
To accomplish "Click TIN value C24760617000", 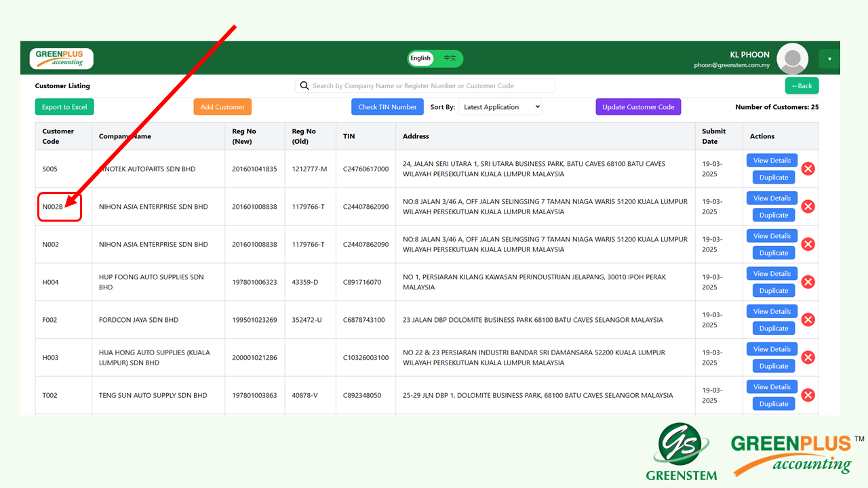I will (x=366, y=169).
